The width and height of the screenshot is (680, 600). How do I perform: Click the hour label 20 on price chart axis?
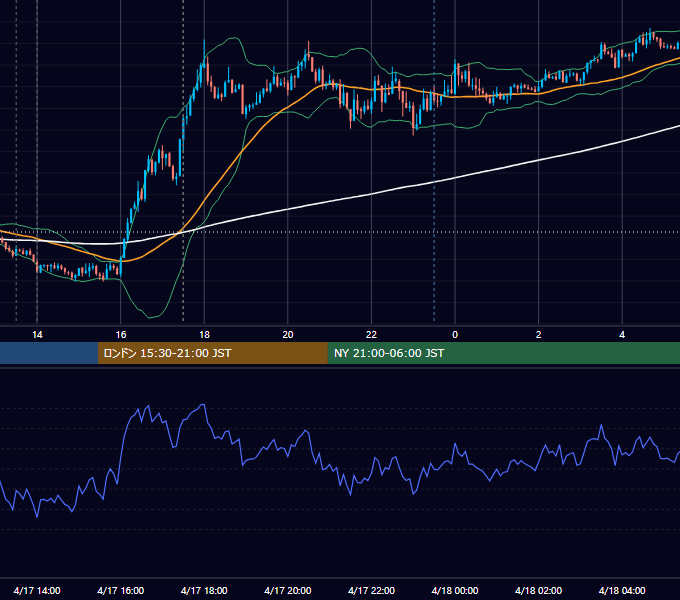(288, 335)
